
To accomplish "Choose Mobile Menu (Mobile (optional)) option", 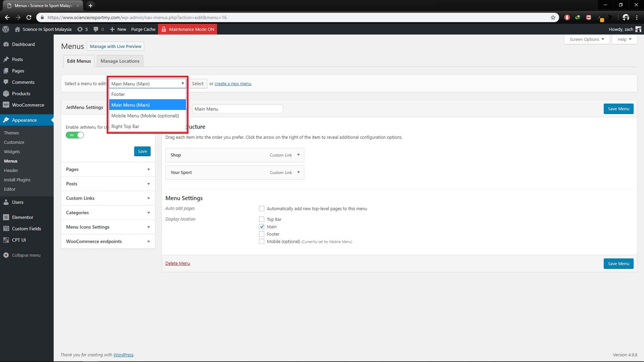I will (148, 116).
